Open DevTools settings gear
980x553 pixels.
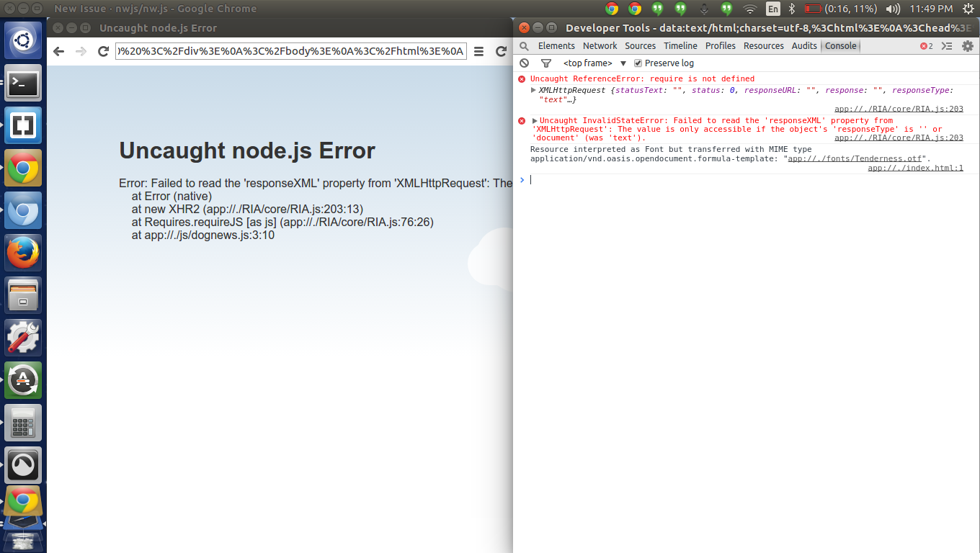tap(967, 46)
